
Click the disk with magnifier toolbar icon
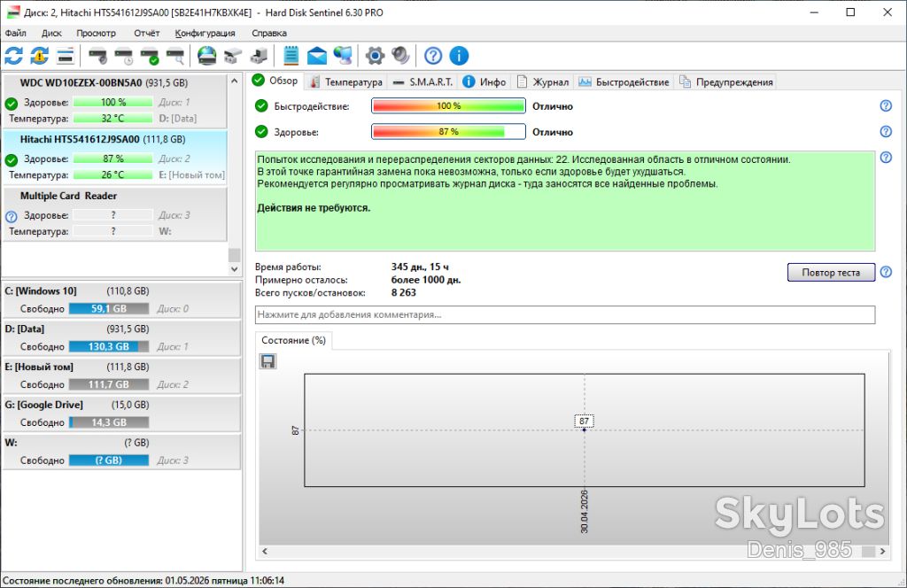click(x=175, y=56)
